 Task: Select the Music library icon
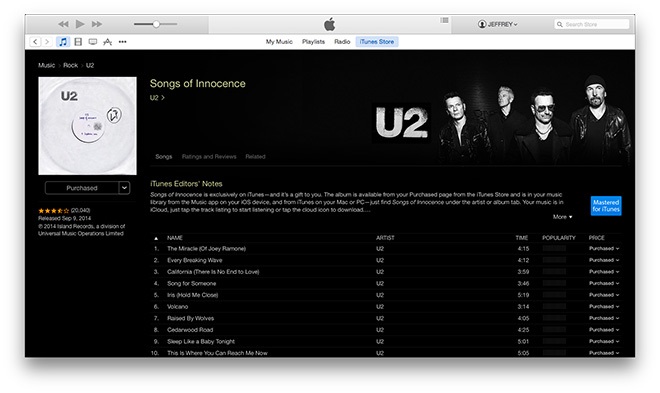coord(63,42)
